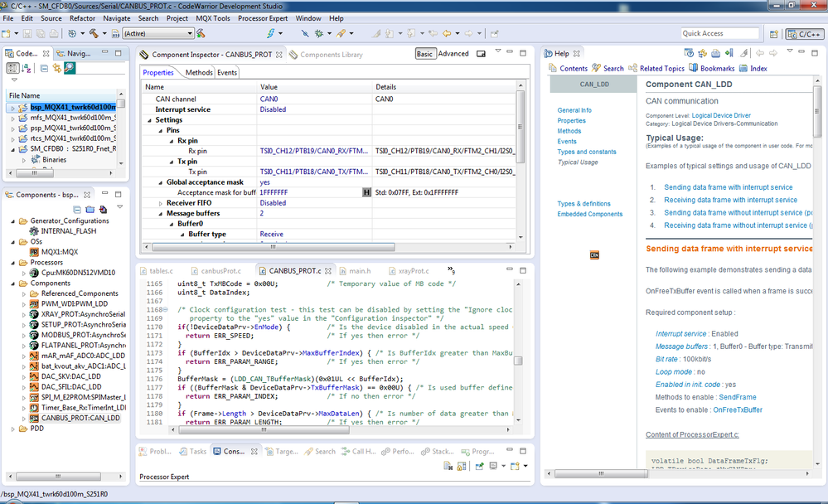828x504 pixels.
Task: Switch to the Methods tab
Action: coord(198,73)
